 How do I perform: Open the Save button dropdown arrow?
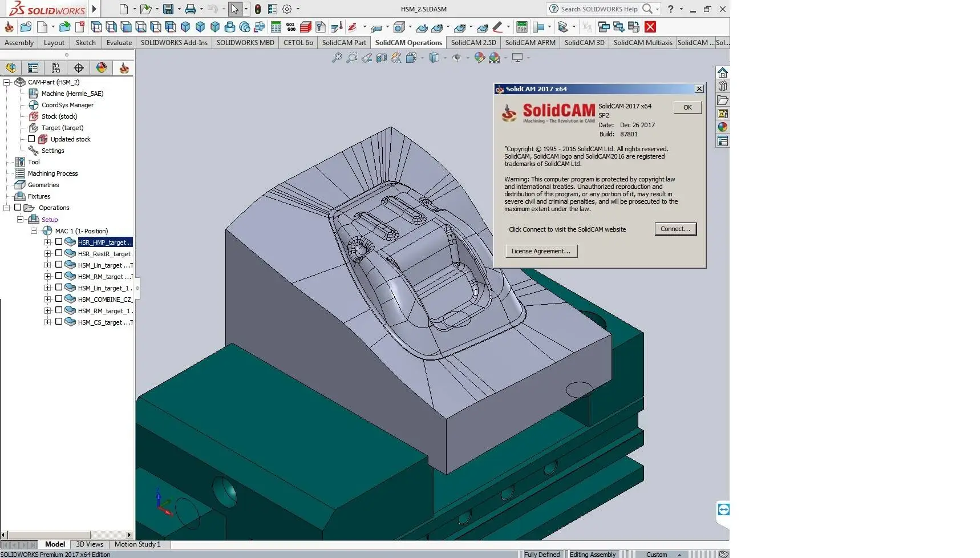pos(179,9)
